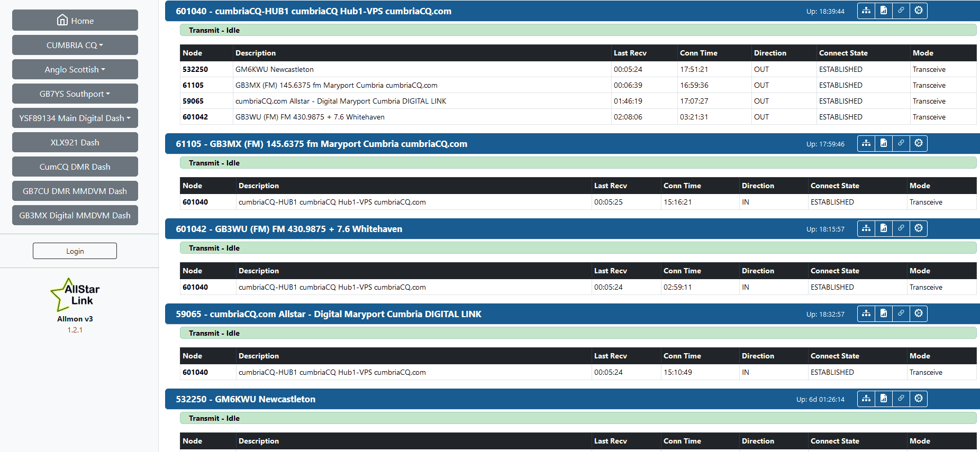Viewport: 980px width, 452px height.
Task: Click chain link icon for node 532250
Action: coord(901,399)
